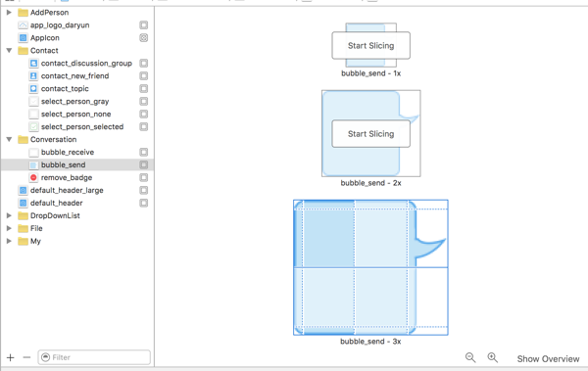Select the AppIcon asset icon
This screenshot has width=588, height=371.
coord(23,38)
